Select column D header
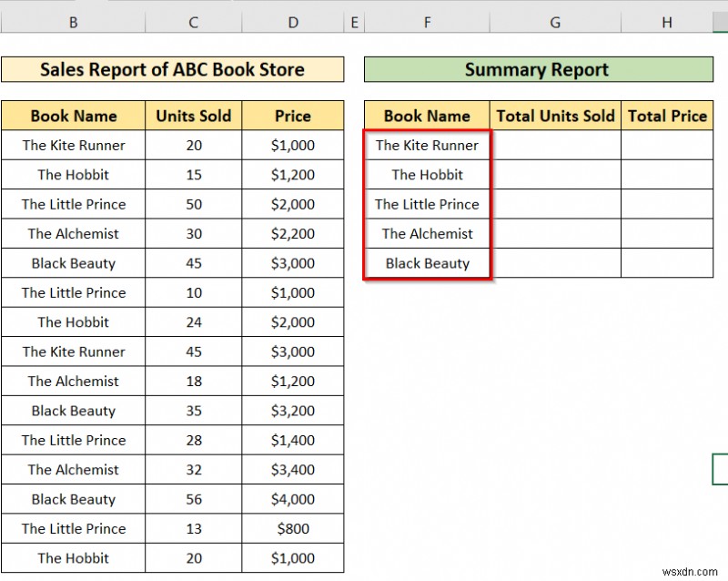Screen dimensions: 728x581 (292, 22)
